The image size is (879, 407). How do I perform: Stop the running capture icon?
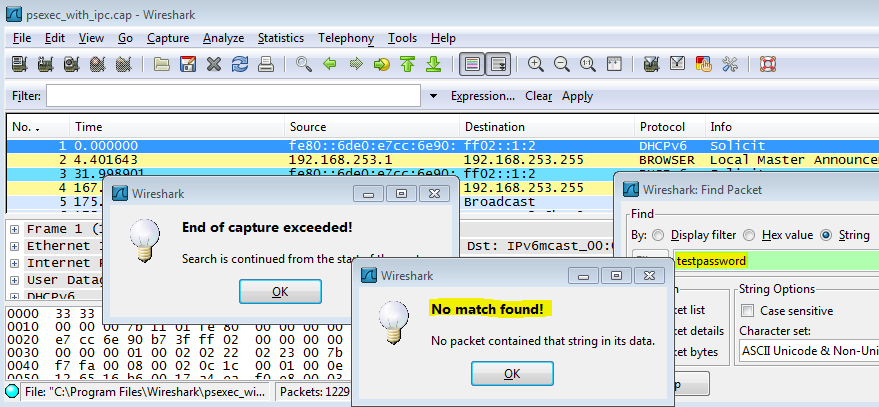pyautogui.click(x=98, y=64)
